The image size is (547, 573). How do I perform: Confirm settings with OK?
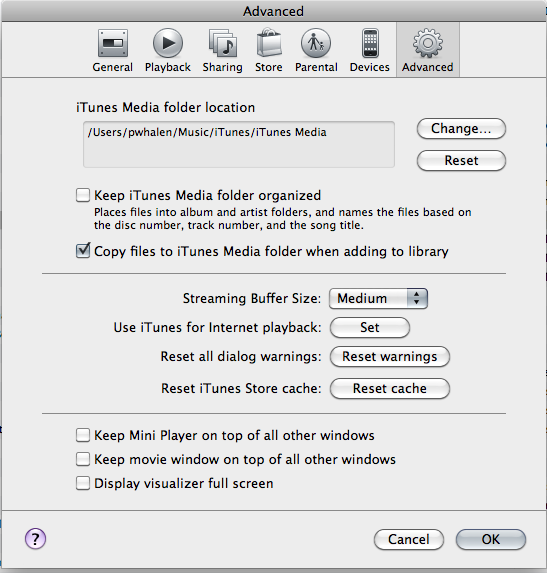coord(490,539)
